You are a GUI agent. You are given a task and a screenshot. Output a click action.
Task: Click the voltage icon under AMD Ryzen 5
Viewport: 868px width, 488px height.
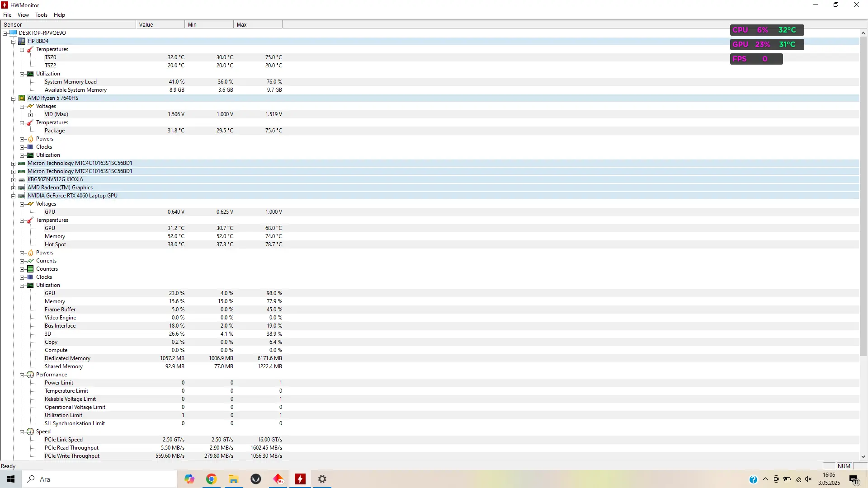tap(30, 106)
